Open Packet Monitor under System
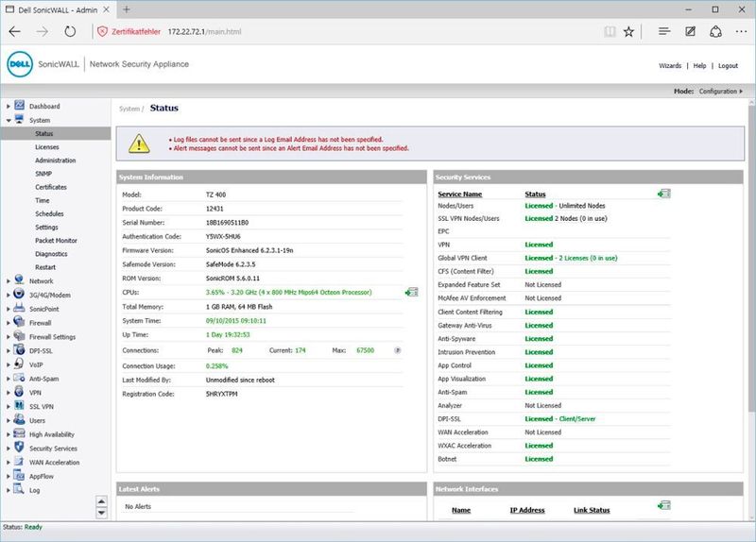 pos(56,241)
